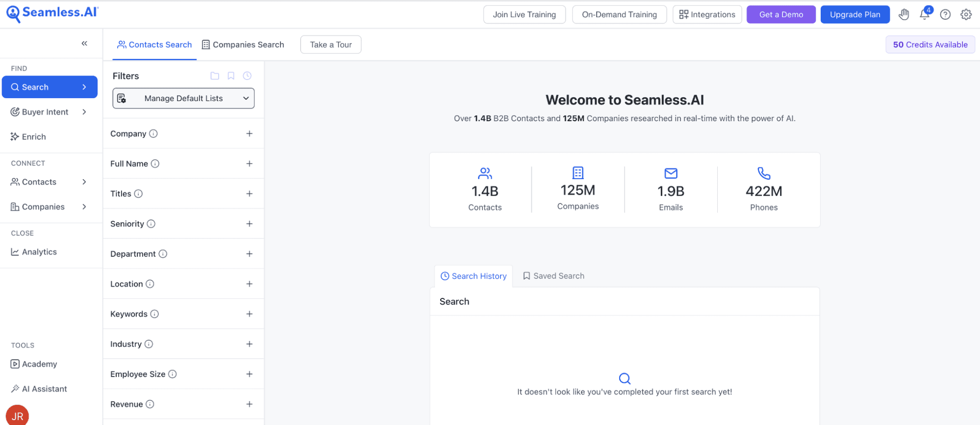This screenshot has width=980, height=425.
Task: Expand the Company filter with plus
Action: (x=250, y=133)
